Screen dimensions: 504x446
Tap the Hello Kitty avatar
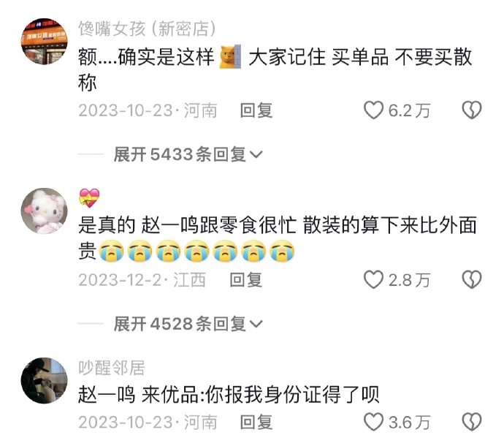coord(45,211)
